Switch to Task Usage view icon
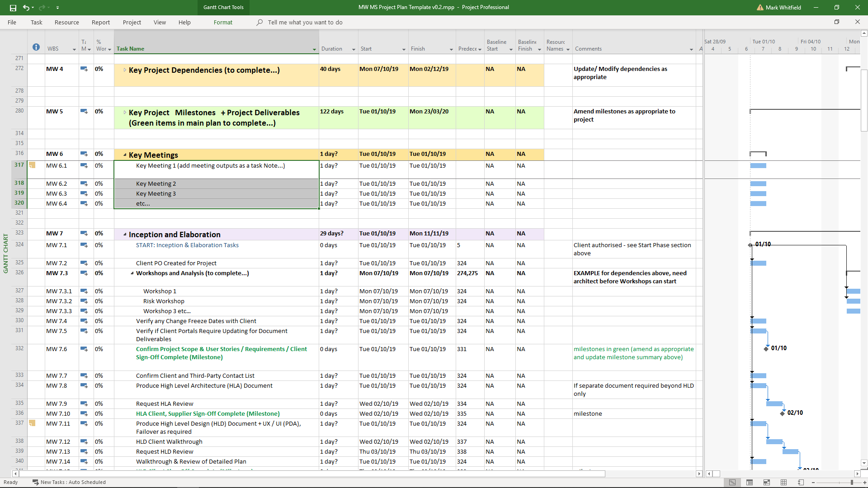868x488 pixels. [x=750, y=483]
